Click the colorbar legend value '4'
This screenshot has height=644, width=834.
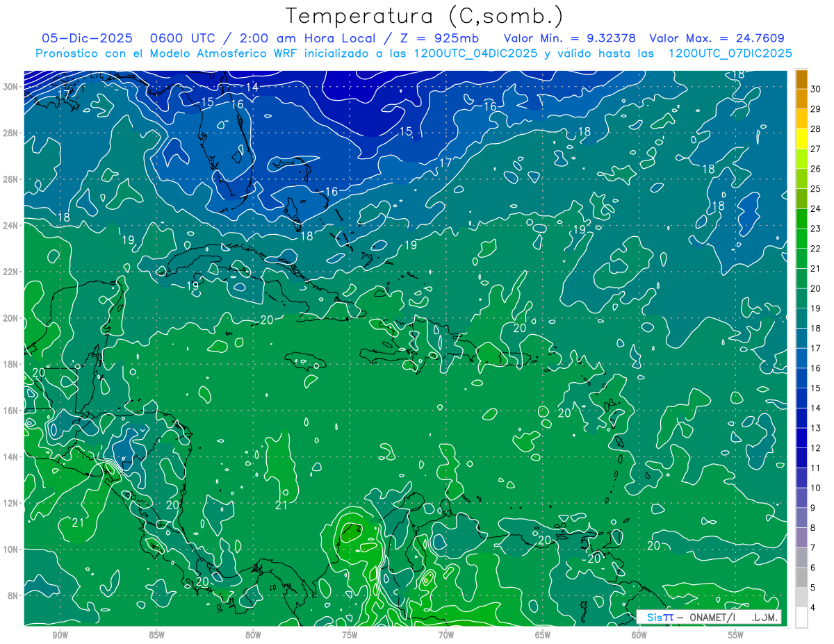click(x=813, y=608)
